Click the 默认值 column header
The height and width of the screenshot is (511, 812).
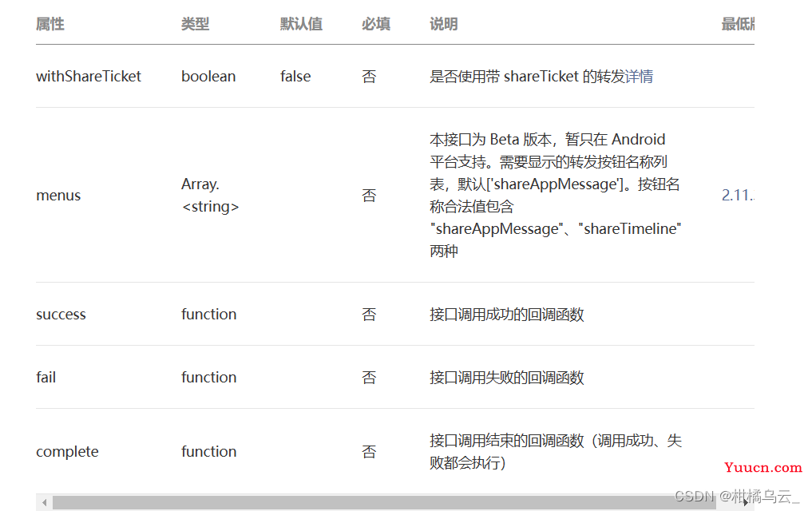[301, 24]
